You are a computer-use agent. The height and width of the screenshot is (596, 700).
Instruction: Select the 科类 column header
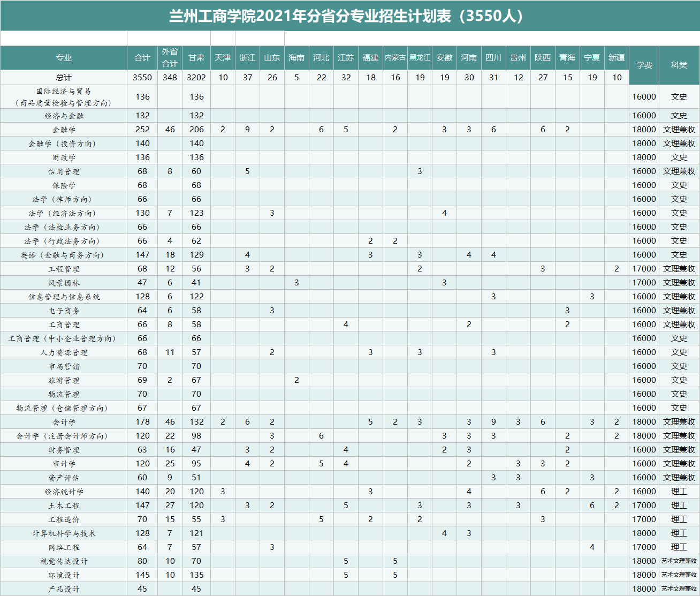point(679,65)
